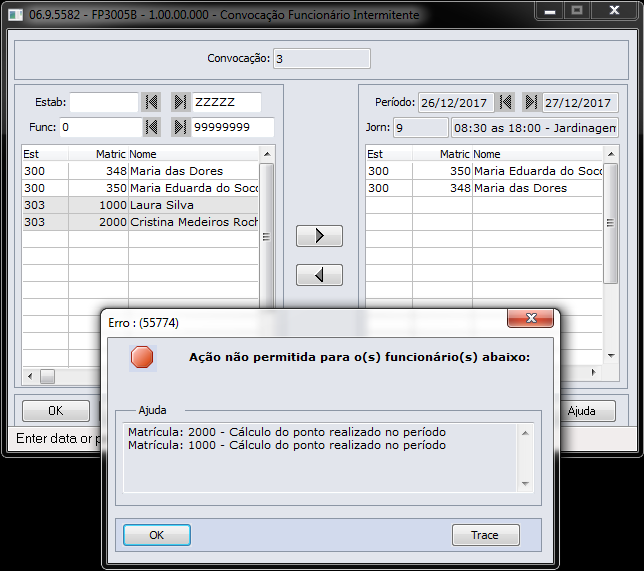Click the Matric cell 2000 in the left list

(99, 222)
